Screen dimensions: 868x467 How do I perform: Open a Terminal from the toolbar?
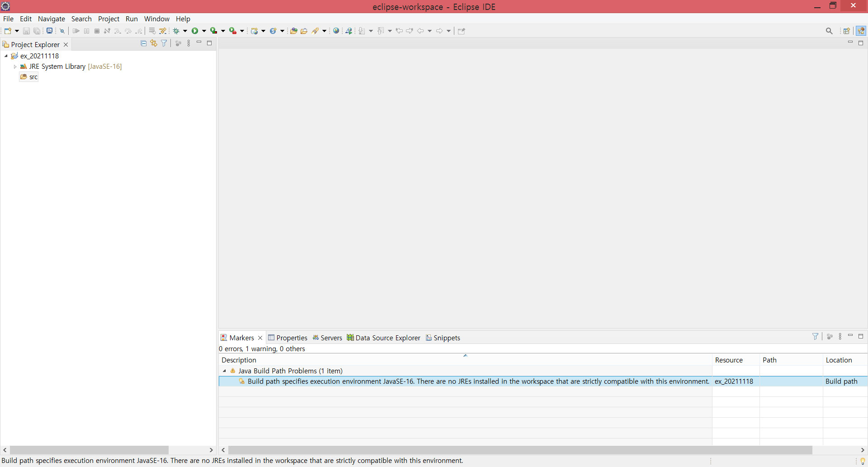(49, 31)
